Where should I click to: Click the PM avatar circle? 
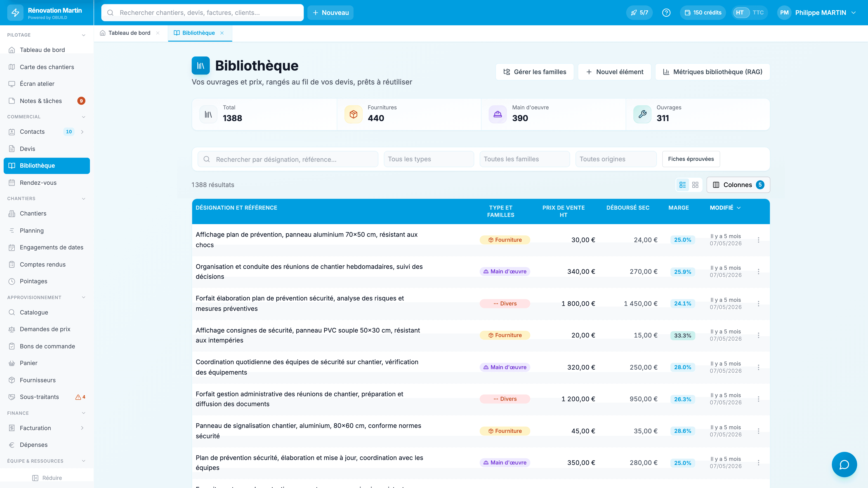coord(784,12)
